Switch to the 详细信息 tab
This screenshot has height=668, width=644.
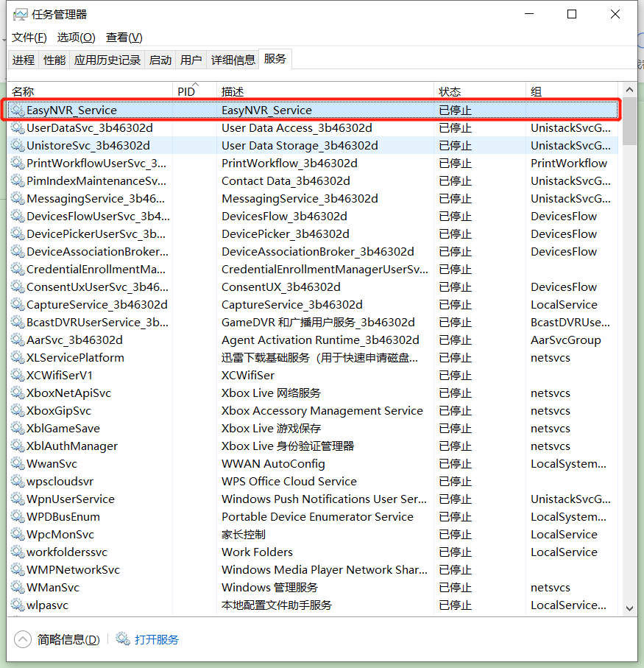[233, 60]
